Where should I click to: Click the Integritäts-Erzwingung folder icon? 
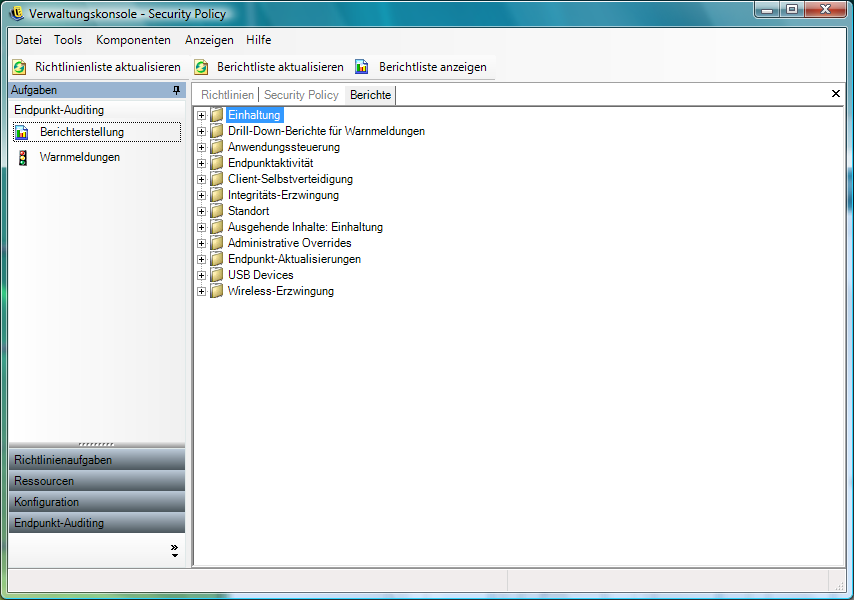pyautogui.click(x=217, y=195)
